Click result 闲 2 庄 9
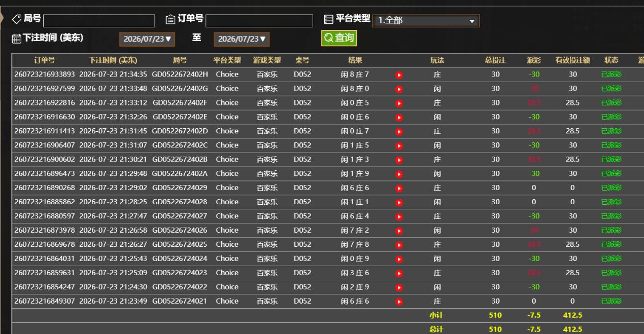Screen dimensions: 644x334 (x=355, y=287)
